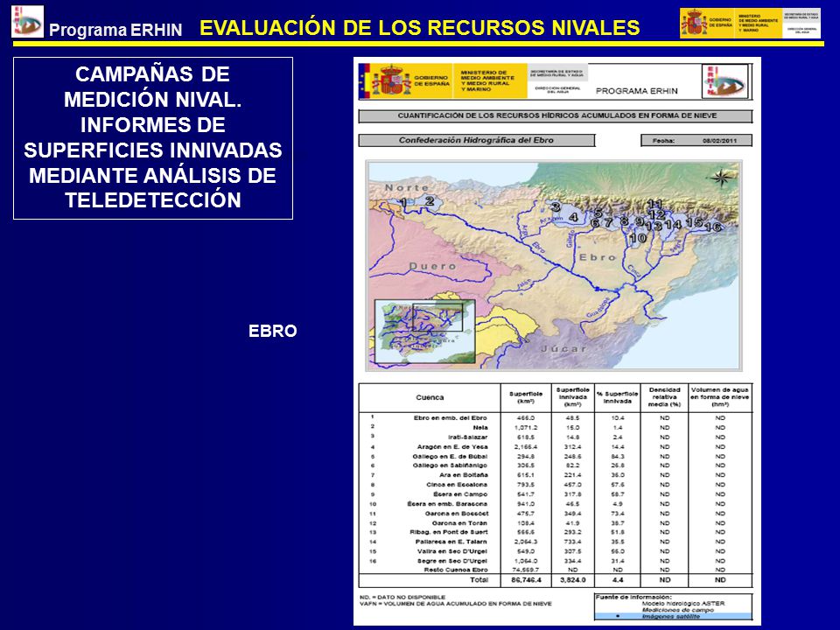Click the 'EBRO' label left of the report
This screenshot has height=630, width=840.
(x=273, y=331)
